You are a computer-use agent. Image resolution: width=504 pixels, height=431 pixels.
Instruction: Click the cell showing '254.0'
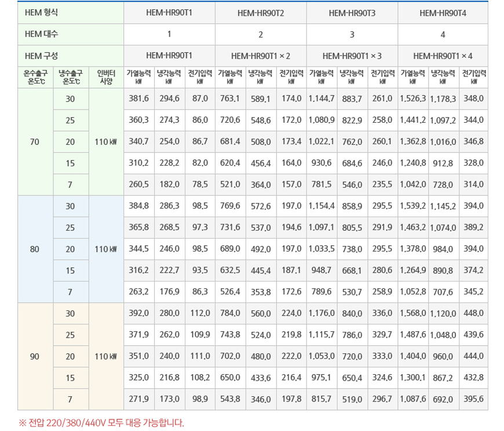(169, 142)
